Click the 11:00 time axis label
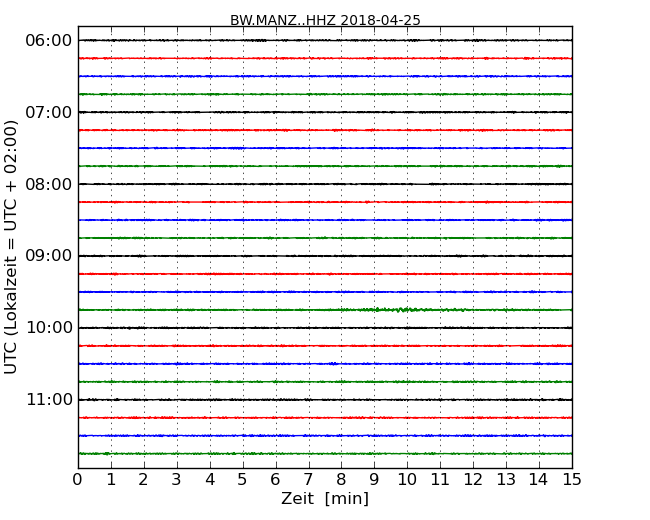The height and width of the screenshot is (520, 650). (x=49, y=400)
